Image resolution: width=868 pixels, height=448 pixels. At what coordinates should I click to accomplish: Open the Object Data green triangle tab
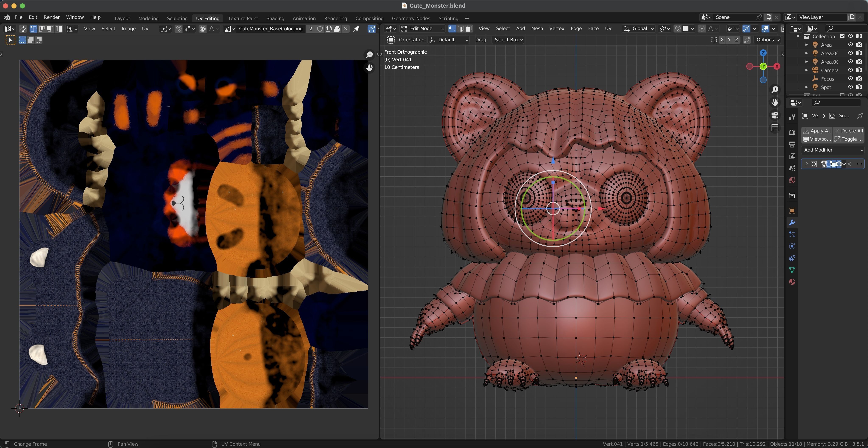tap(792, 270)
